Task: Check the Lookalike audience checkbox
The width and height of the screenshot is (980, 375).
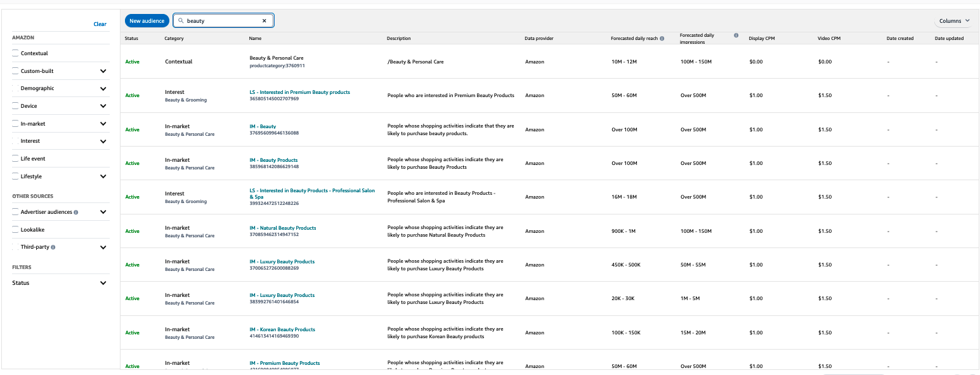Action: [15, 230]
